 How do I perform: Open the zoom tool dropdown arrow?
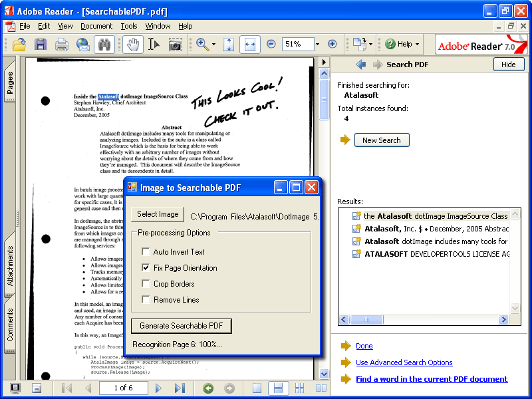[x=213, y=45]
